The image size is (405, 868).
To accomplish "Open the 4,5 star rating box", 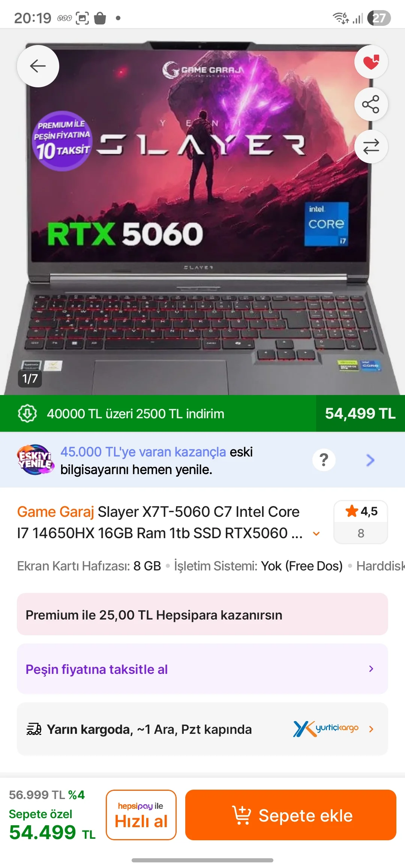I will tap(361, 522).
